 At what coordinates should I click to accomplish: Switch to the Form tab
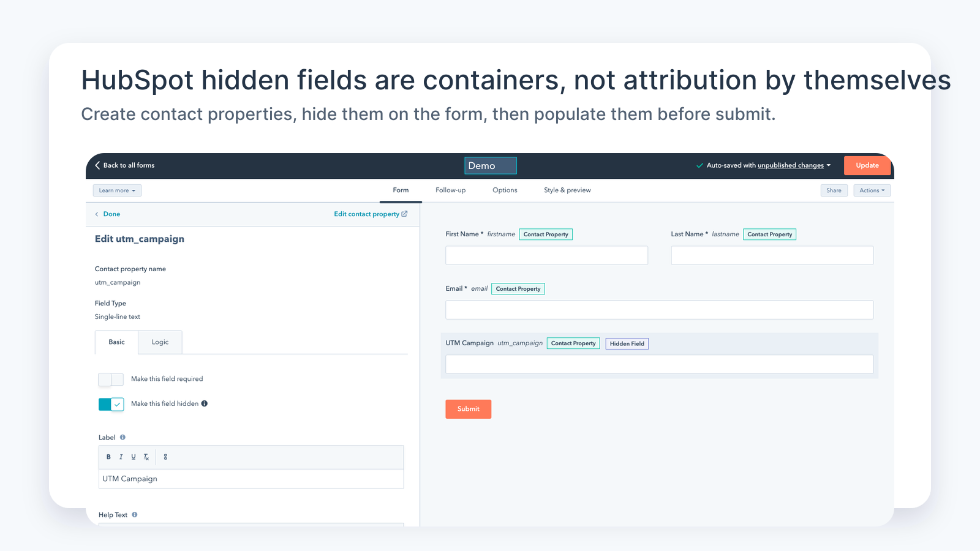point(401,190)
